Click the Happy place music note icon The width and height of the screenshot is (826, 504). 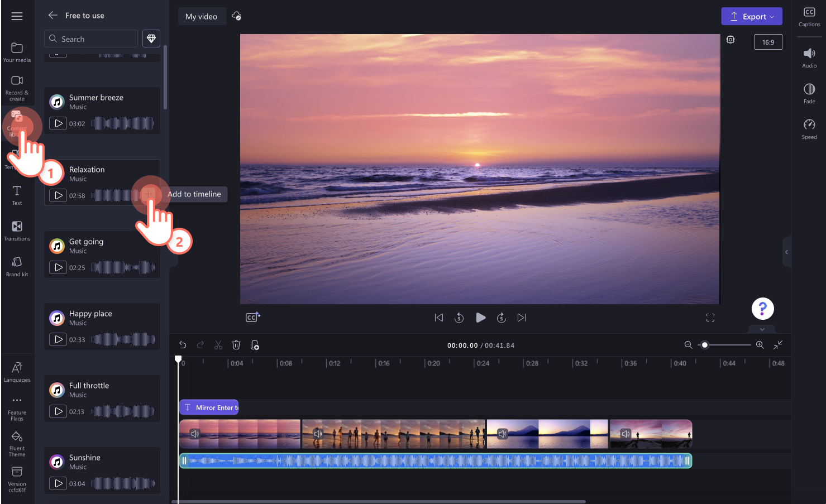(x=57, y=318)
